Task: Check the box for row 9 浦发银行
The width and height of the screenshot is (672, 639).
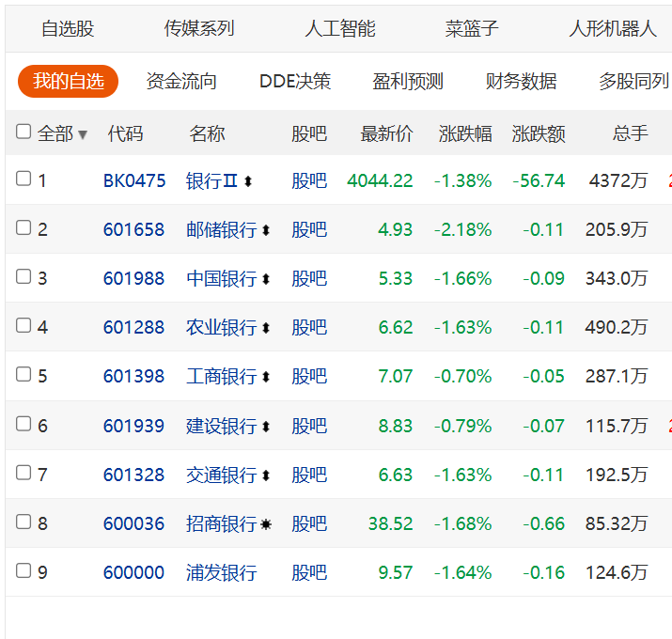Action: point(23,570)
